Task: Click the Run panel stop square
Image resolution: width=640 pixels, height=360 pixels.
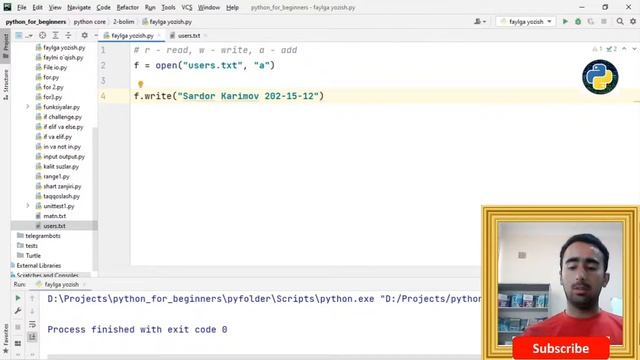Action: (x=18, y=327)
